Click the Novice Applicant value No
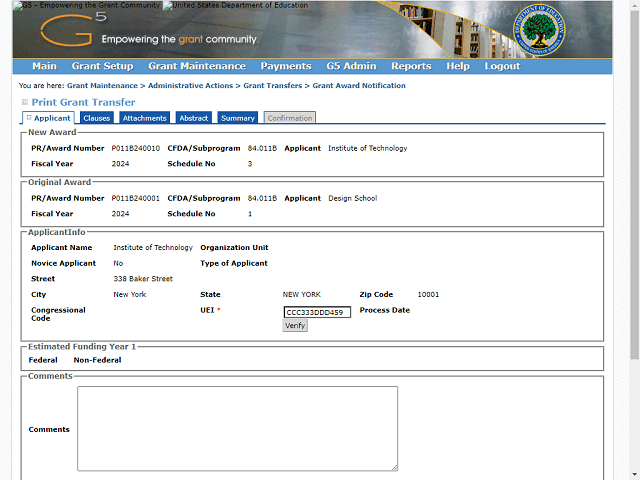The width and height of the screenshot is (640, 480). coord(118,263)
